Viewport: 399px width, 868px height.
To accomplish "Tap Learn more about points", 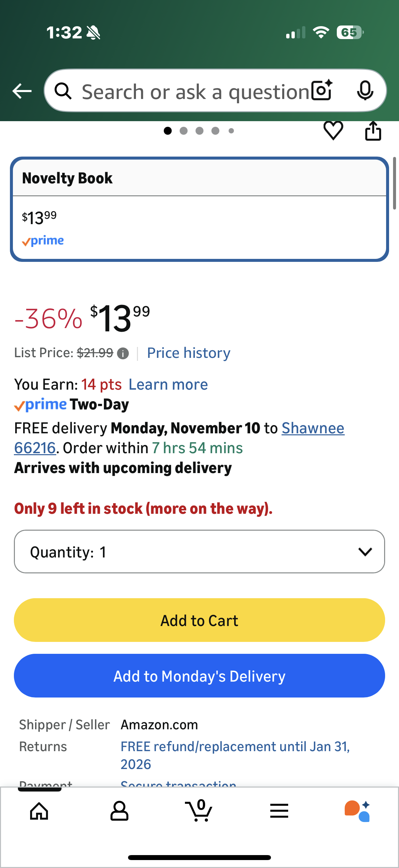I will (168, 384).
